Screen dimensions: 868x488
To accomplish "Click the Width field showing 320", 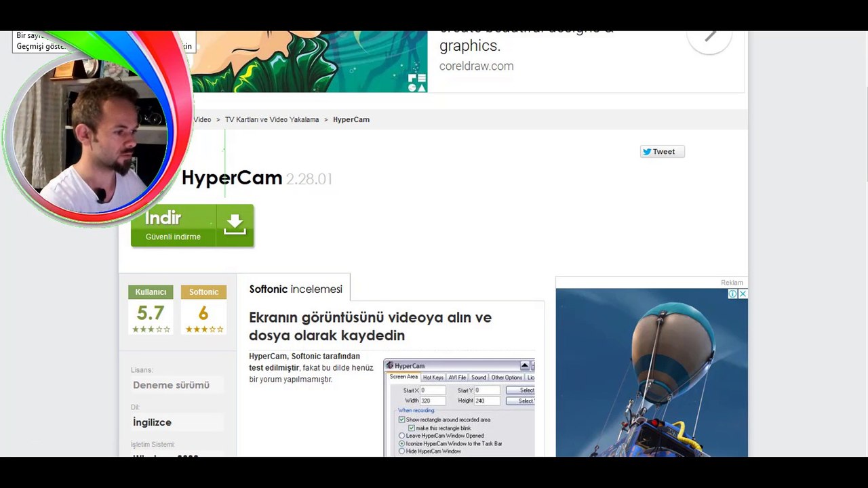I will (433, 401).
